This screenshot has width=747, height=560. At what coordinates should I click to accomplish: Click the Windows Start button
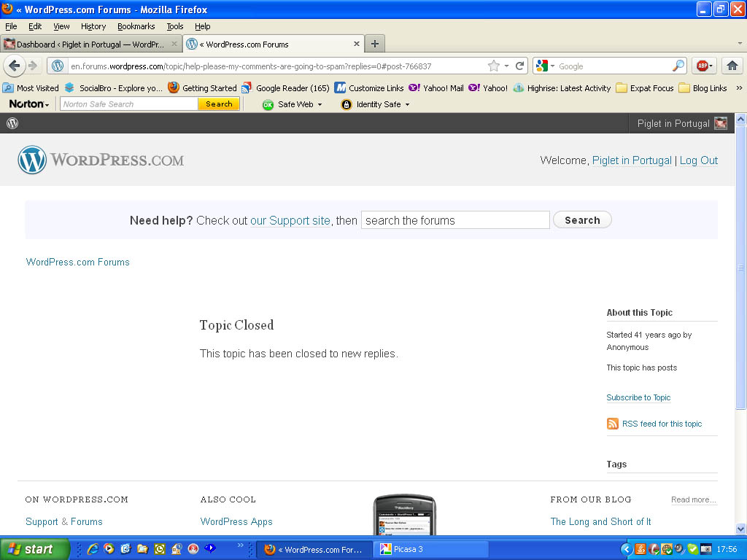coord(34,549)
